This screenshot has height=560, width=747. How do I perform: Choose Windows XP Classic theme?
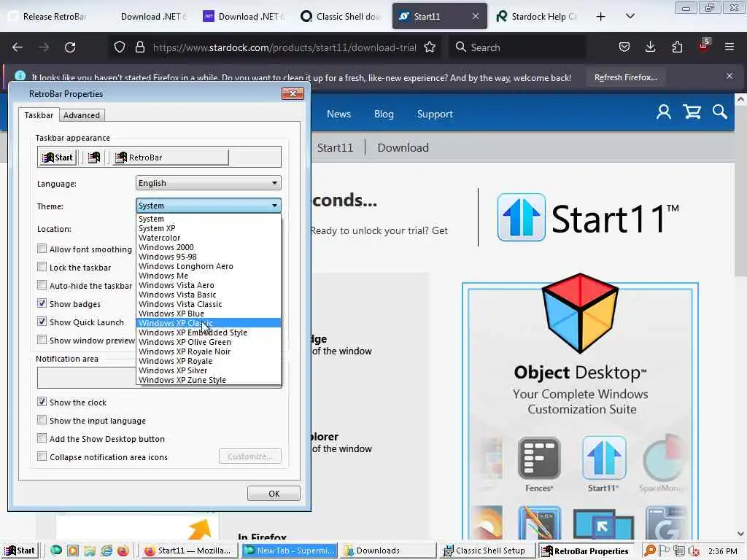click(x=209, y=323)
